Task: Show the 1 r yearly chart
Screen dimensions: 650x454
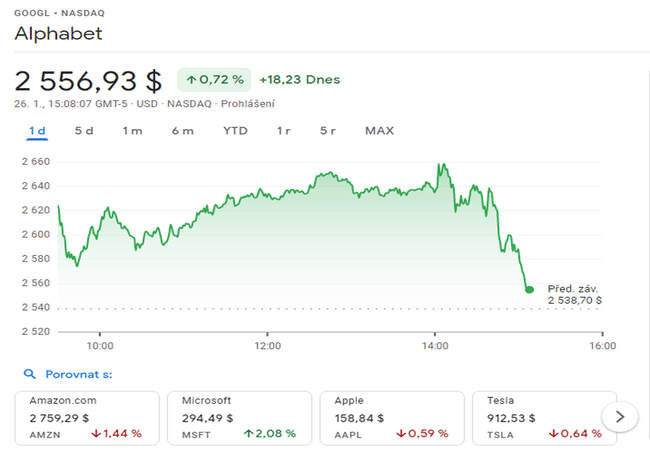Action: (284, 131)
